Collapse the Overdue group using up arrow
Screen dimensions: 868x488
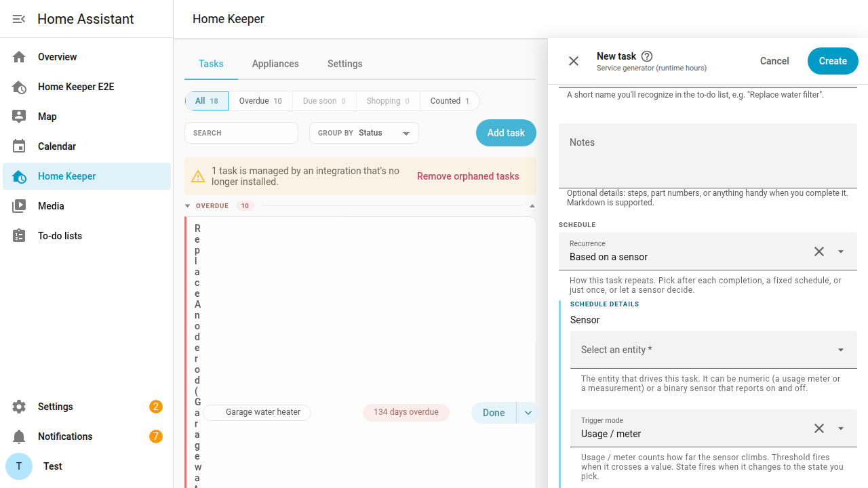coord(532,206)
